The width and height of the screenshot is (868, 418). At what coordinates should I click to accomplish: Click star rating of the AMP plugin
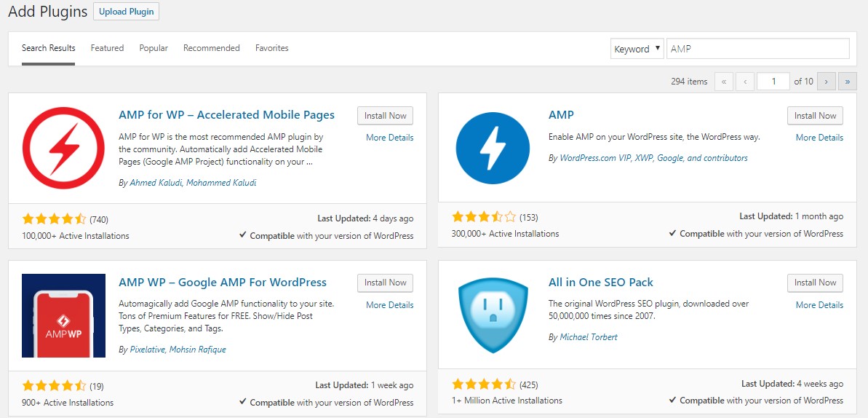(x=484, y=217)
